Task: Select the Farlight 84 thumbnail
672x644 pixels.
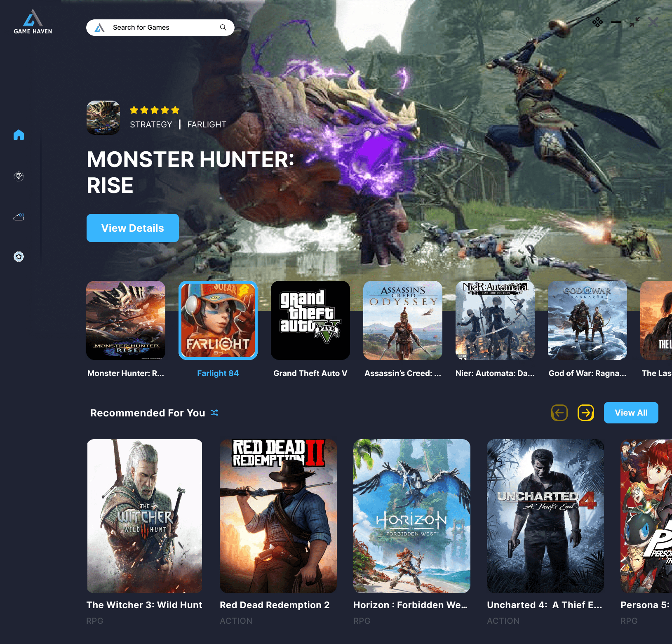Action: coord(218,320)
